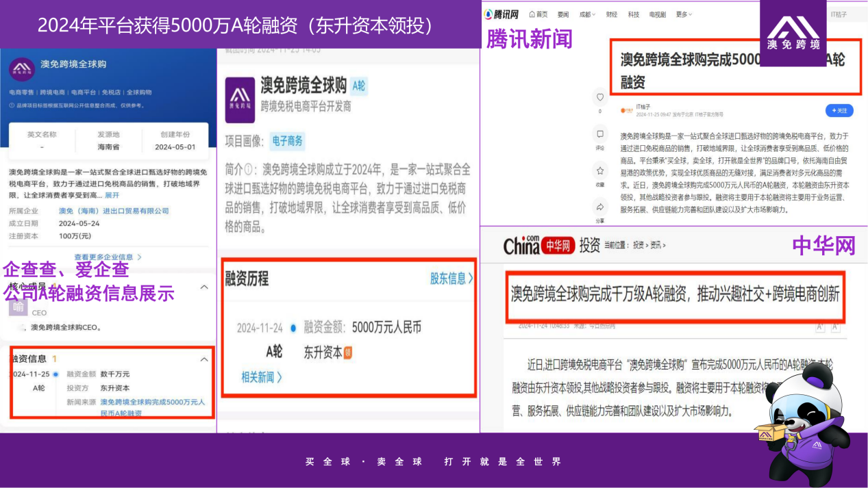The width and height of the screenshot is (868, 488).
Task: Select the 电子商务 project tag
Action: pos(287,141)
